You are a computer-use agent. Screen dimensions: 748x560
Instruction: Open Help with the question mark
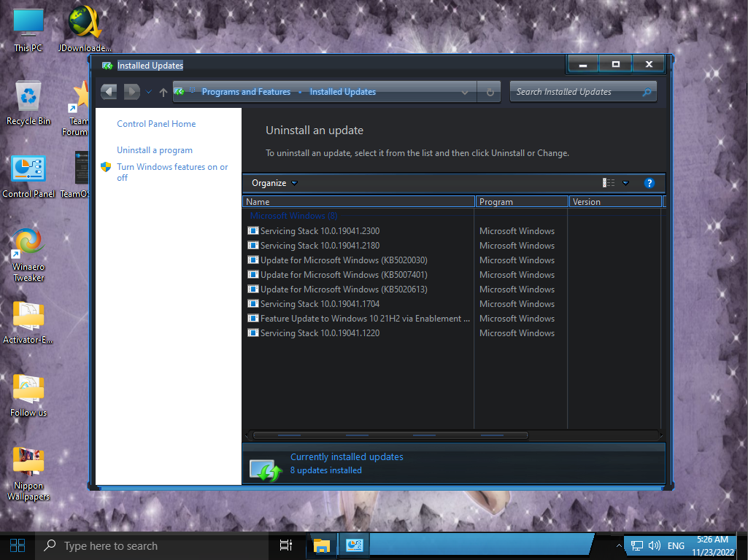(x=649, y=183)
